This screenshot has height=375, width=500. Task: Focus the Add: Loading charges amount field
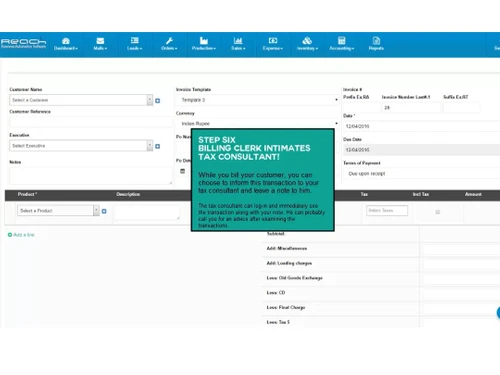[x=462, y=264]
